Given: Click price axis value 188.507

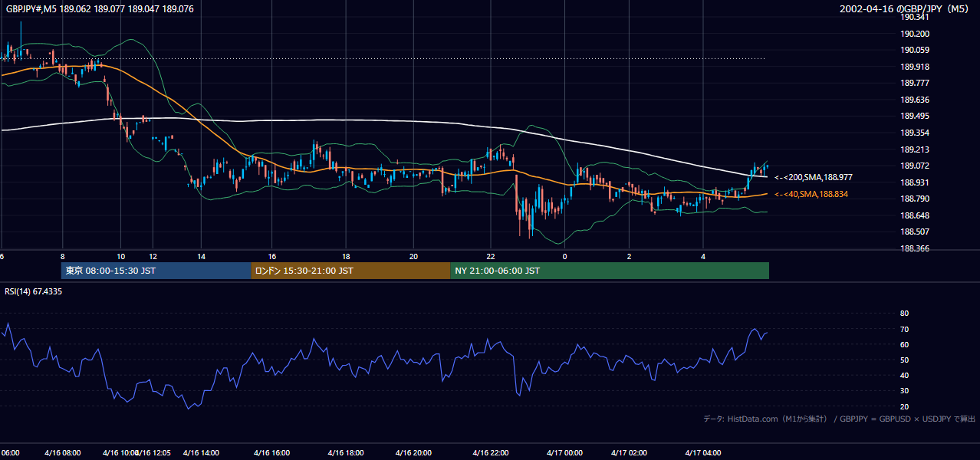Looking at the screenshot, I should click(915, 232).
